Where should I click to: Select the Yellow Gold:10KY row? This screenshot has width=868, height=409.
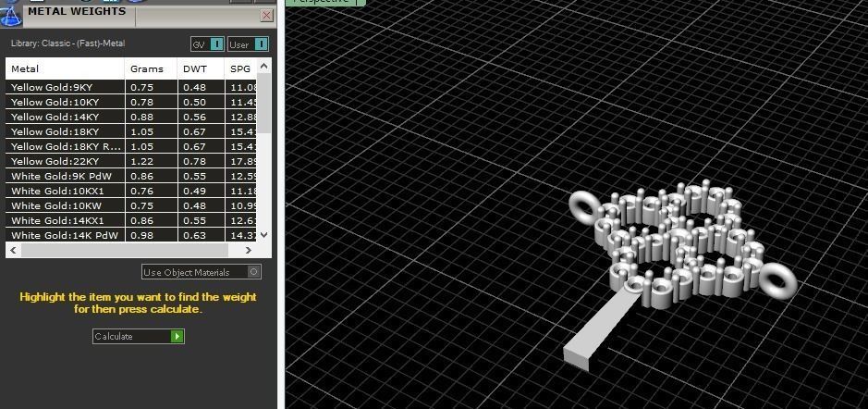[132, 102]
